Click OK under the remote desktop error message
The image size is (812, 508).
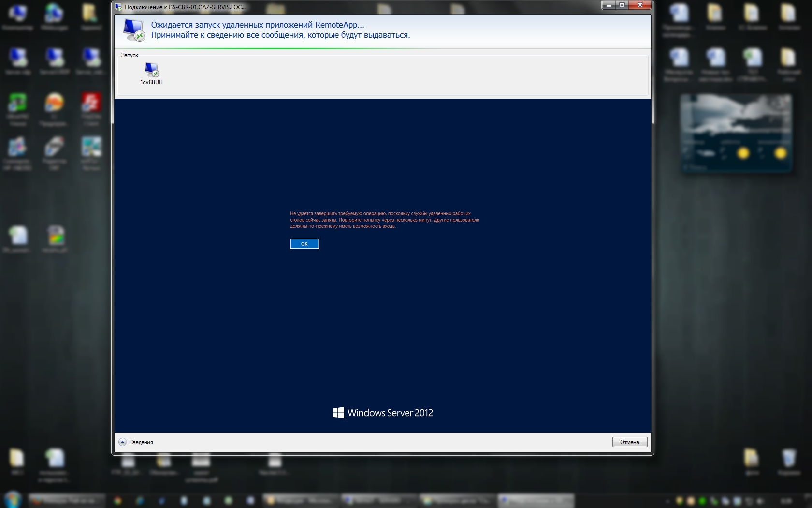[304, 244]
